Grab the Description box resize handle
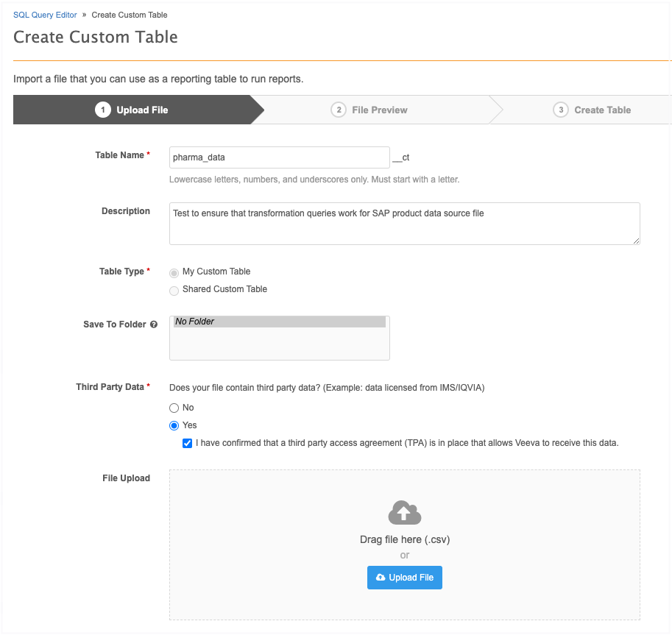Viewport: 672px width, 635px height. [636, 241]
